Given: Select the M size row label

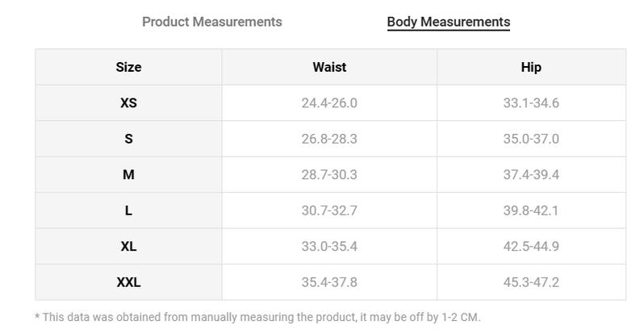Looking at the screenshot, I should click(x=128, y=175).
